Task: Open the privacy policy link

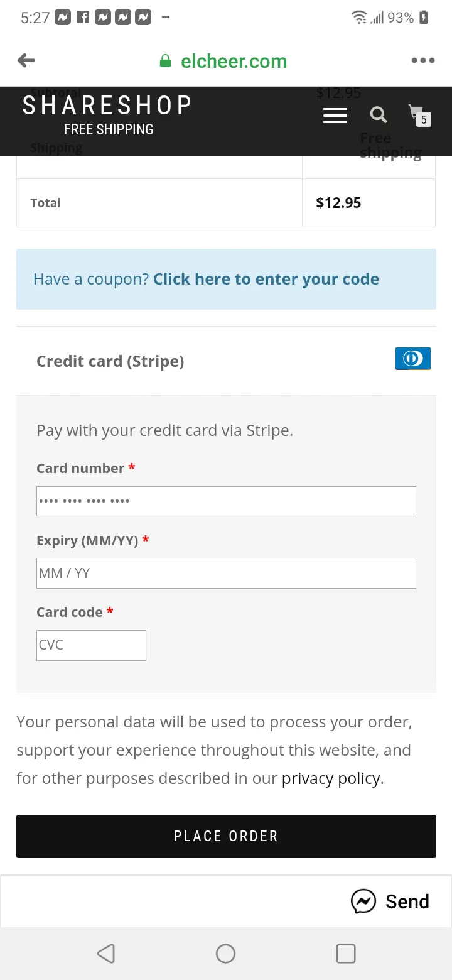Action: [x=331, y=778]
